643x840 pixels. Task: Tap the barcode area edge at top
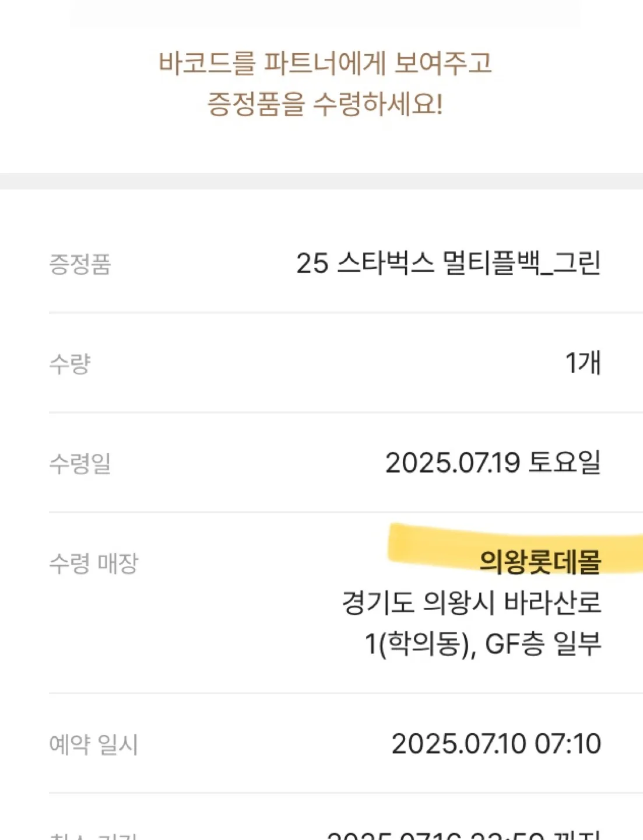325,14
